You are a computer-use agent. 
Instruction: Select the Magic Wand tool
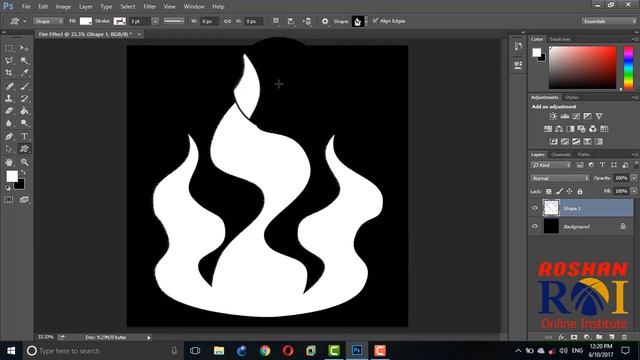click(x=24, y=61)
